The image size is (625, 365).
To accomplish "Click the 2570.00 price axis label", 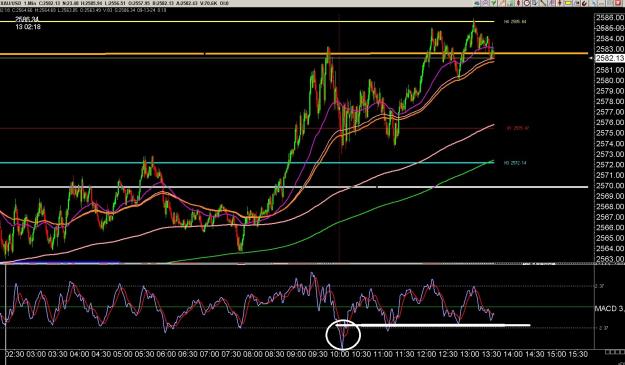I will (x=610, y=186).
